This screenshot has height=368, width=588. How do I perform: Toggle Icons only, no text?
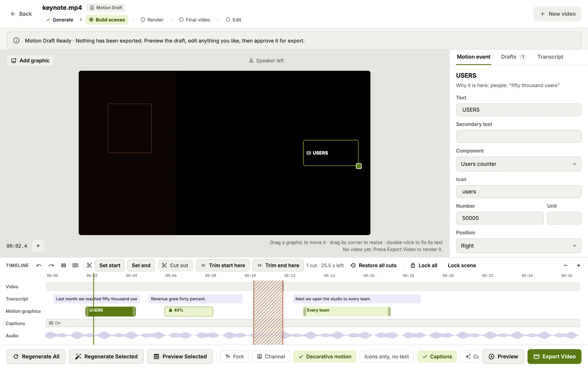(x=387, y=357)
